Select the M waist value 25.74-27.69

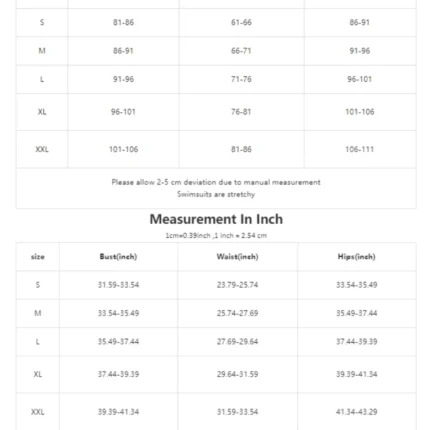[x=237, y=313]
